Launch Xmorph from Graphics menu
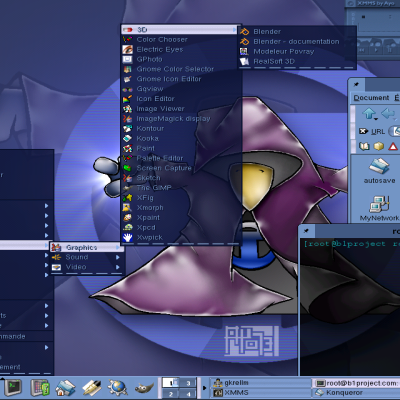400x400 pixels. 180,208
